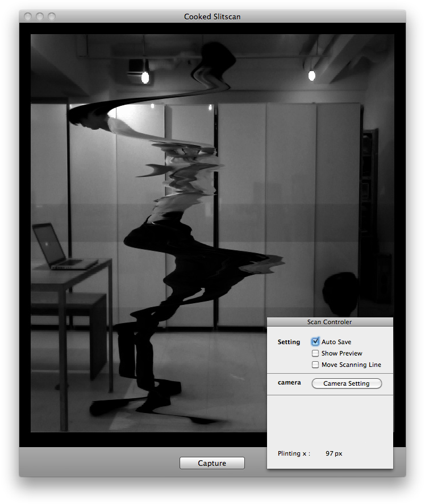This screenshot has width=425, height=504.
Task: Click the laptop on the desk in the image
Action: (57, 247)
